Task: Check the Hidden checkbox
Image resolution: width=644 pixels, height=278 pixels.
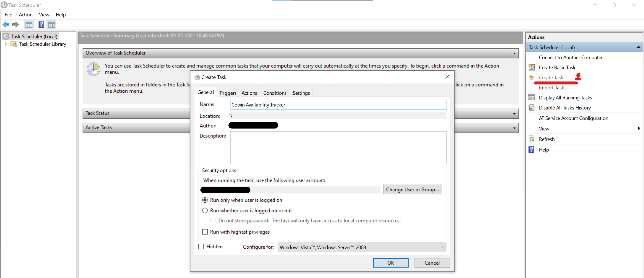Action: pos(201,246)
